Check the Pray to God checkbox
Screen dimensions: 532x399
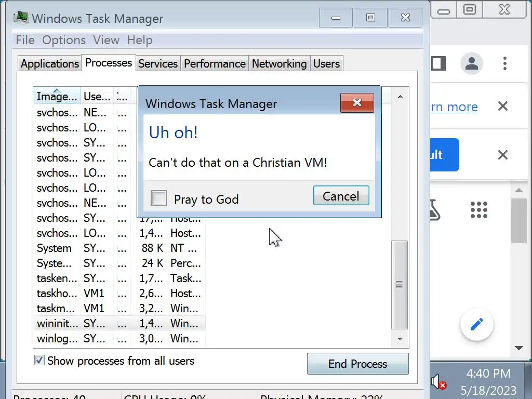158,198
